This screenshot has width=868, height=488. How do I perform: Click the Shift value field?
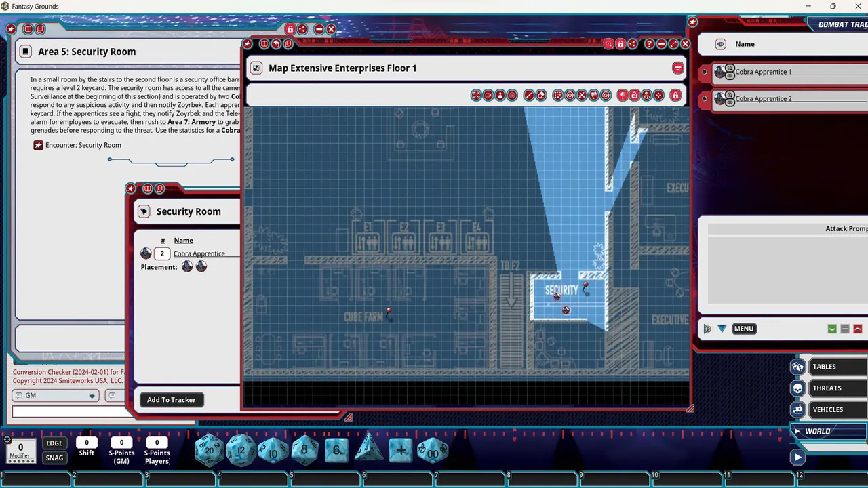[86, 443]
